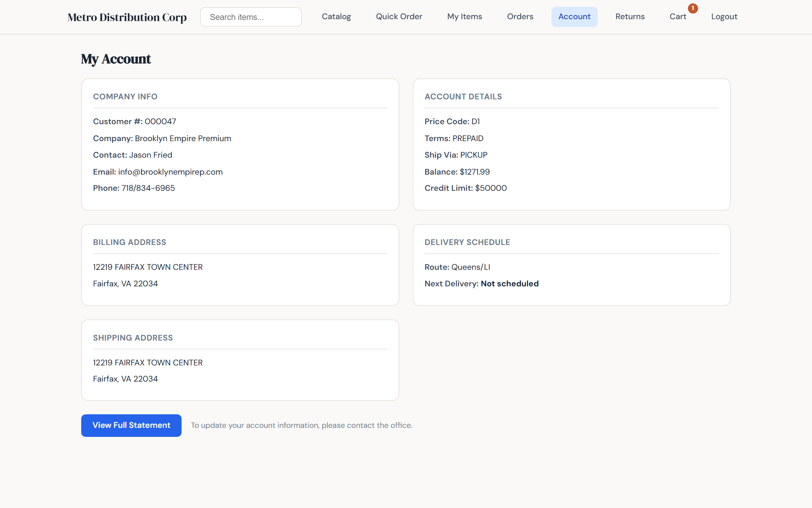Select the COMPANY INFO heading
Image resolution: width=812 pixels, height=508 pixels.
125,96
